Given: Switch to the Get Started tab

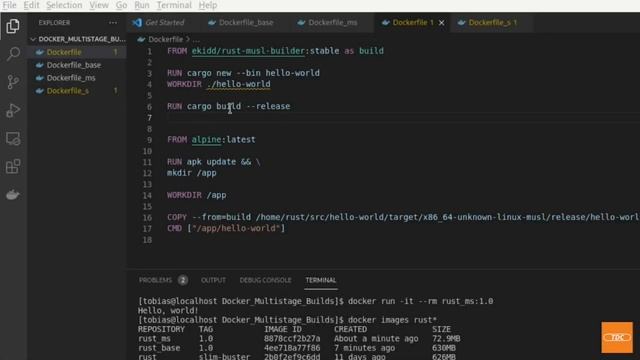Looking at the screenshot, I should click(164, 23).
